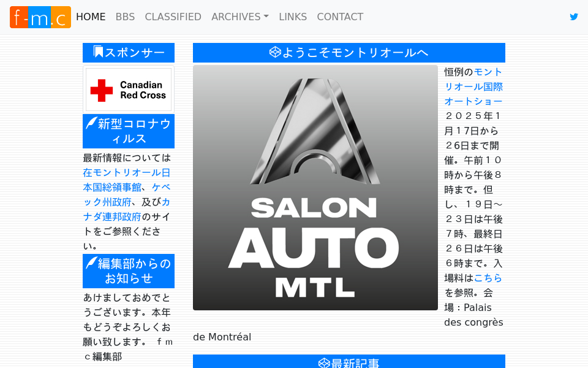Switch to the BBS page
This screenshot has height=368, width=588.
(x=125, y=17)
